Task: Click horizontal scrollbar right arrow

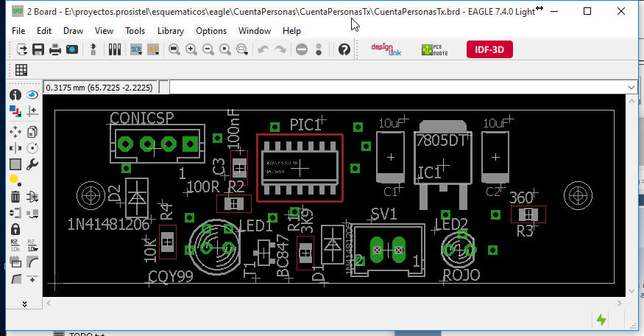Action: tap(620, 303)
